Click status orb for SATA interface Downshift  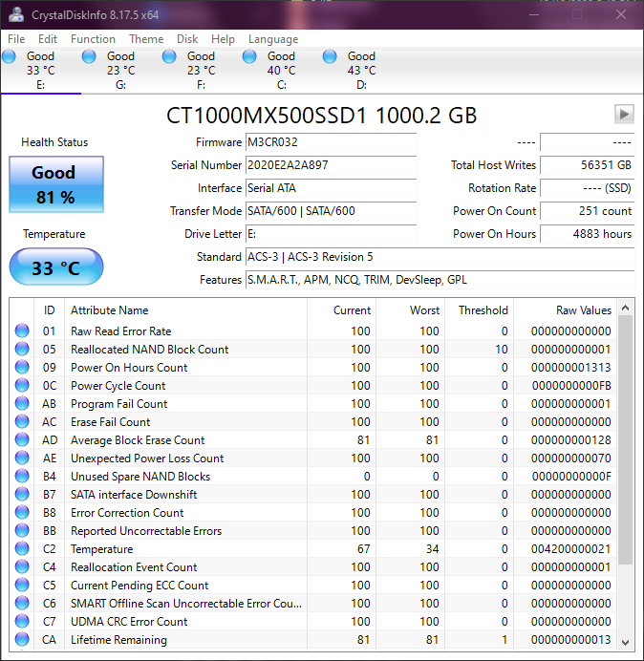point(22,494)
